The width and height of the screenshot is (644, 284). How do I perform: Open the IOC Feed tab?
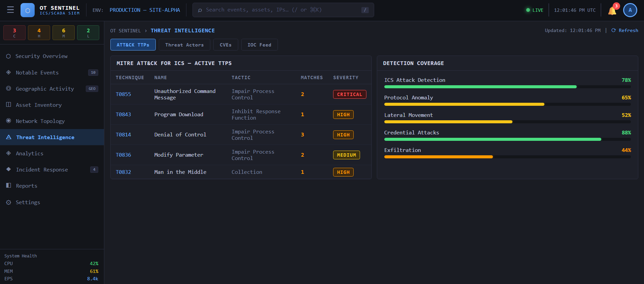[x=259, y=45]
